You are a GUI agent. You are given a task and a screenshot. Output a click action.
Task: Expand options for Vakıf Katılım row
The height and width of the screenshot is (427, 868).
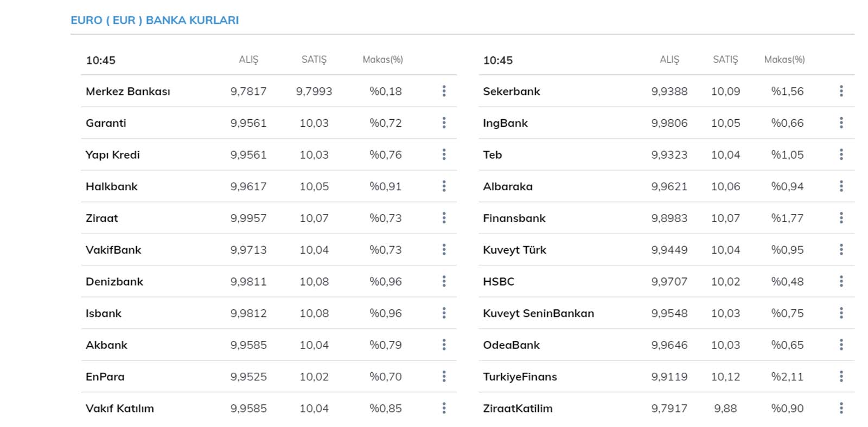click(x=444, y=408)
